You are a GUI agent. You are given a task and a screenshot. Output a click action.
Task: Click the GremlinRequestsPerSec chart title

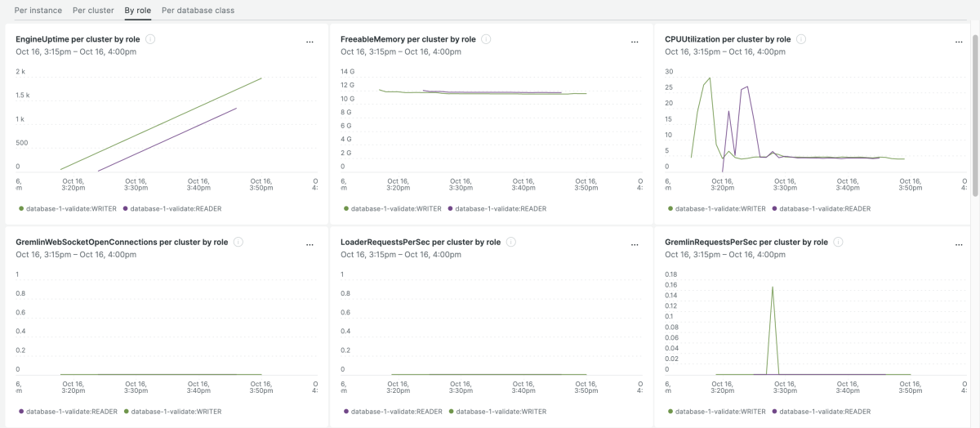click(x=745, y=243)
